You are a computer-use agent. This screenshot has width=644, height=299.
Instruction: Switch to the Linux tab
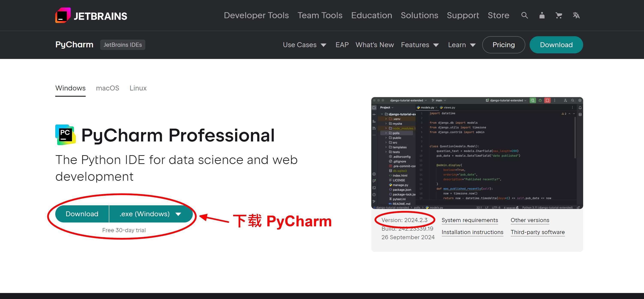pos(138,88)
